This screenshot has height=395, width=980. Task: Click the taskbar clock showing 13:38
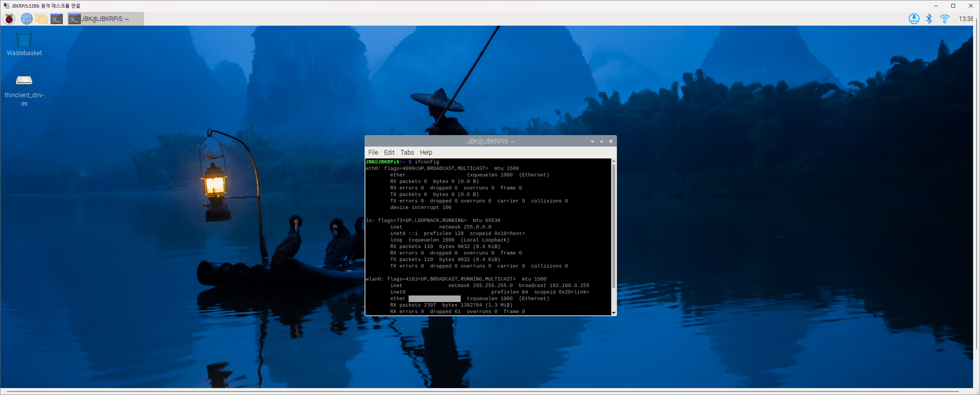[x=965, y=19]
